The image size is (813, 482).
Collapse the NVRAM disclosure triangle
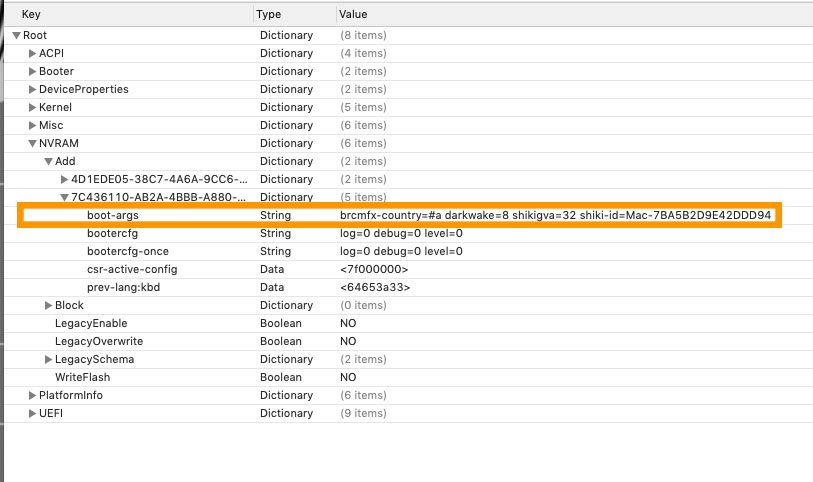click(x=32, y=143)
